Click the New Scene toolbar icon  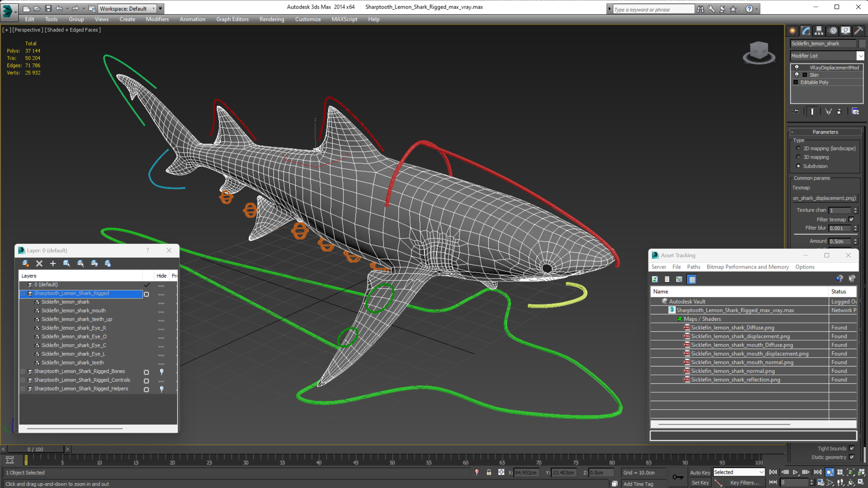(26, 9)
